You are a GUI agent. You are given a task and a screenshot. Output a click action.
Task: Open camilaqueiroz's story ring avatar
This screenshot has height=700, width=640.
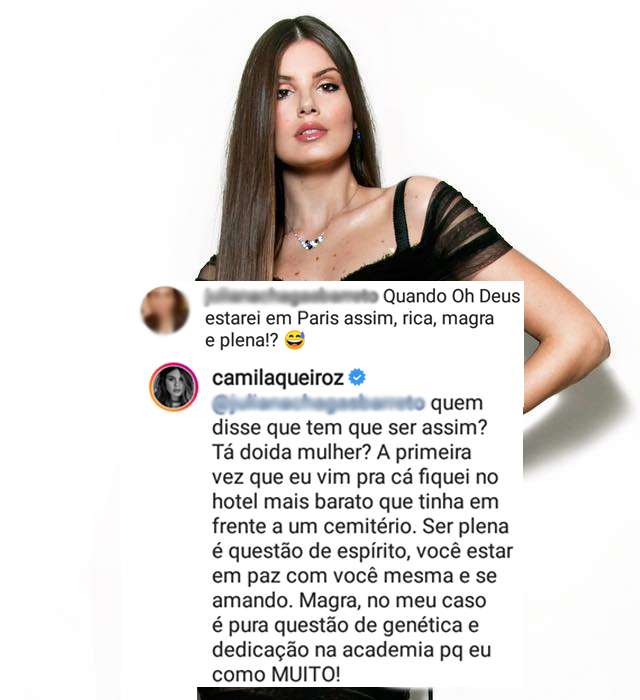click(174, 387)
